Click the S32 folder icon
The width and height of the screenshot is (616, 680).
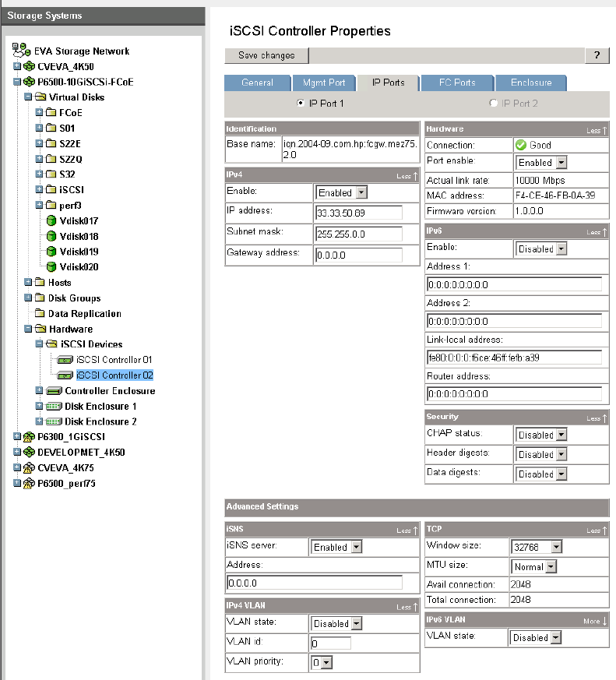coord(51,174)
